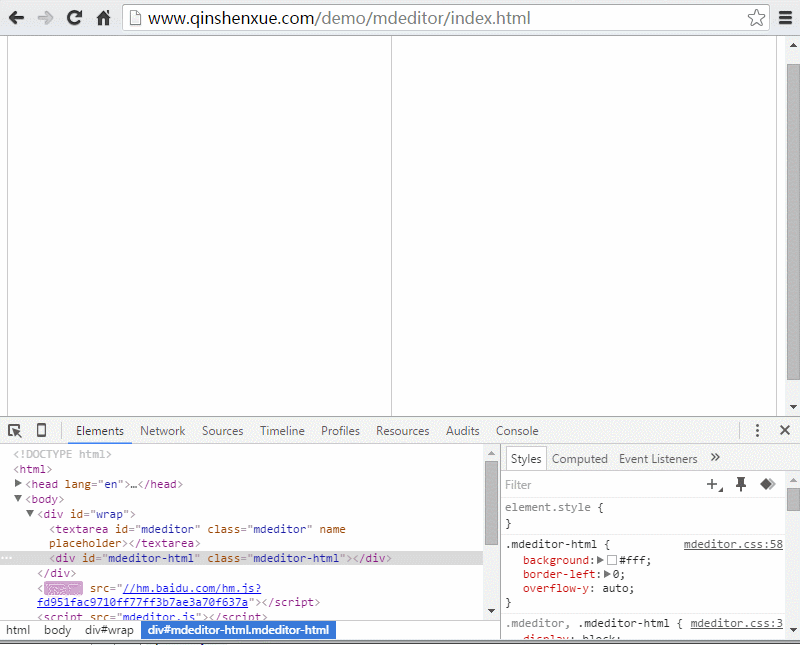Switch to the Network tab

163,431
